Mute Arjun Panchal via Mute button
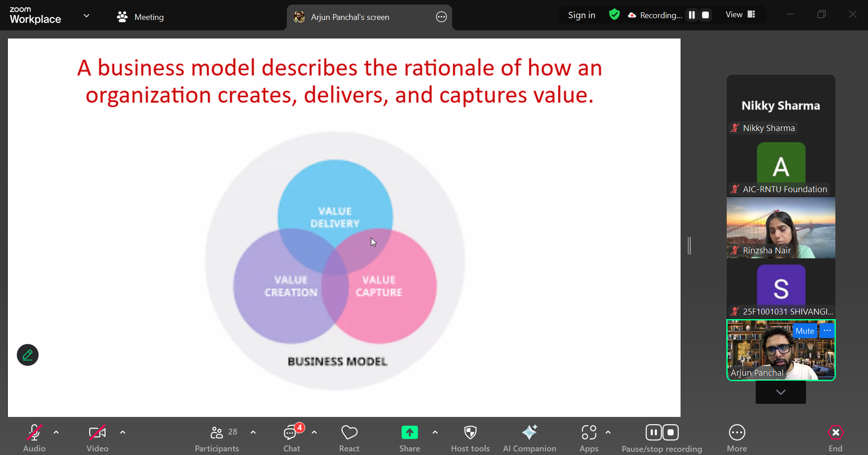This screenshot has height=455, width=868. click(805, 331)
